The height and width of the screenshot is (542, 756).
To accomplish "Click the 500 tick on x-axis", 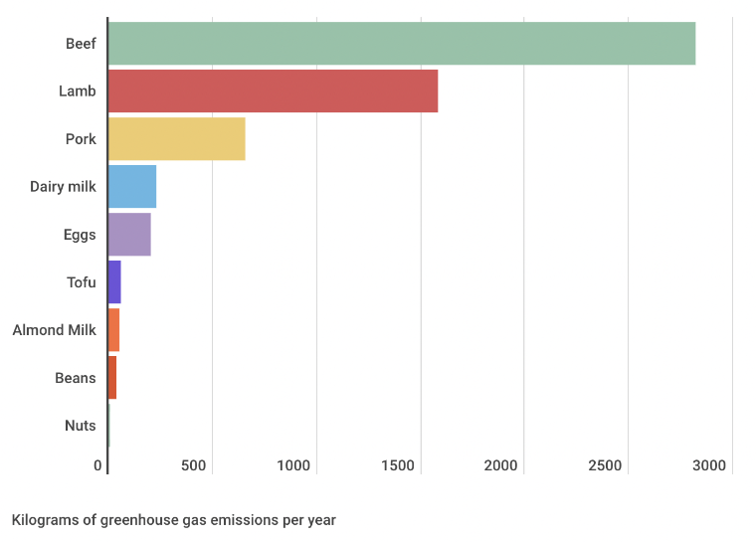I will coord(193,466).
